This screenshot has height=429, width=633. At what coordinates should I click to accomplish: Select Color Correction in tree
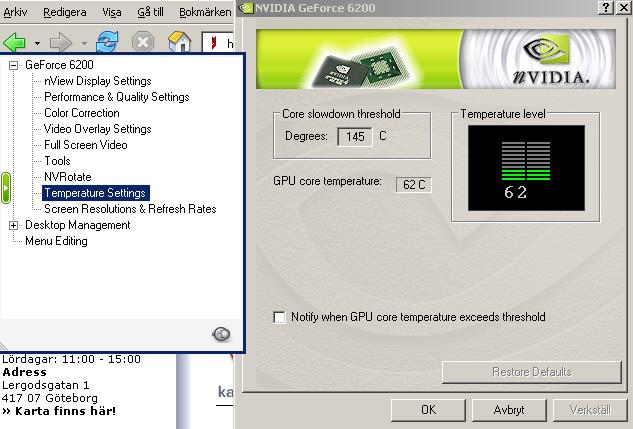(x=82, y=113)
